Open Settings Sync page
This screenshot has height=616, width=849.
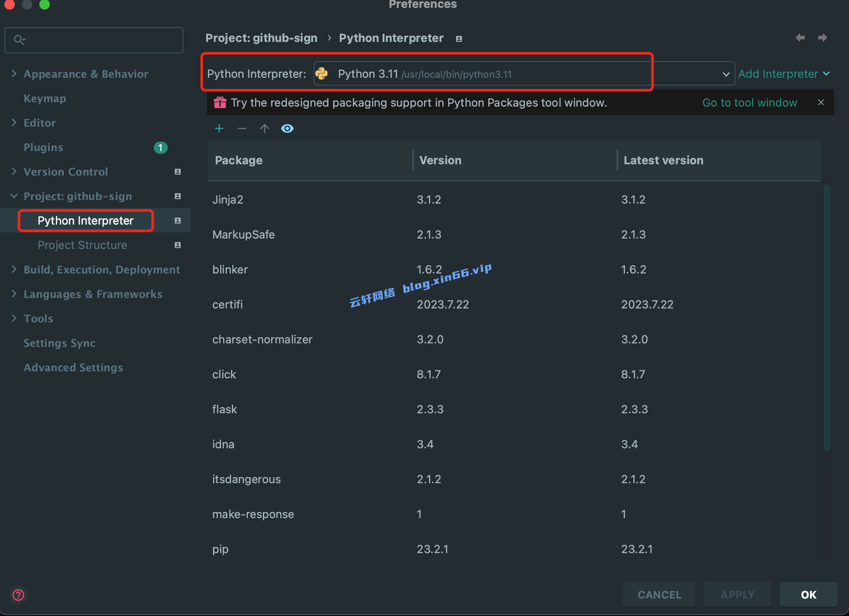click(x=59, y=343)
